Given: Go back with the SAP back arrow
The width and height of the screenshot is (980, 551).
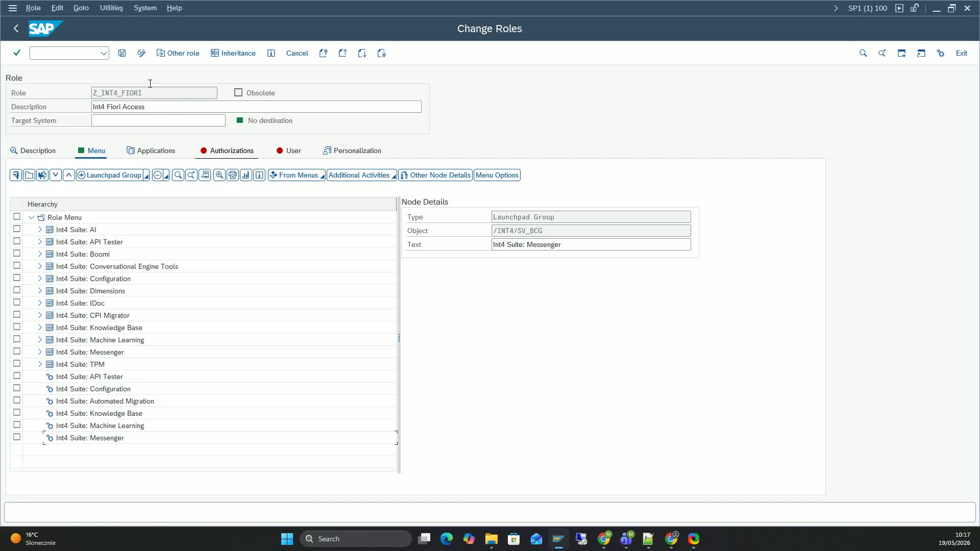Looking at the screenshot, I should (x=16, y=29).
